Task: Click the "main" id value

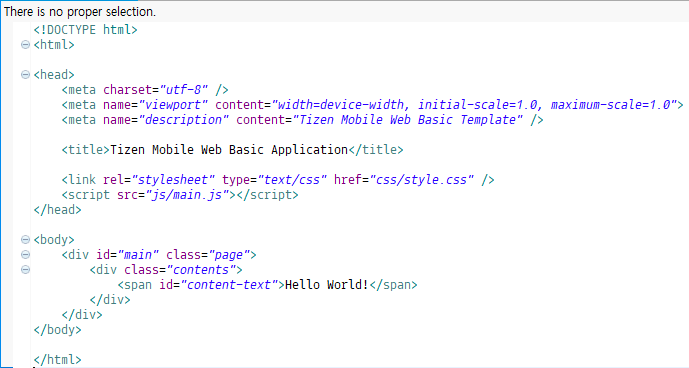Action: click(138, 255)
